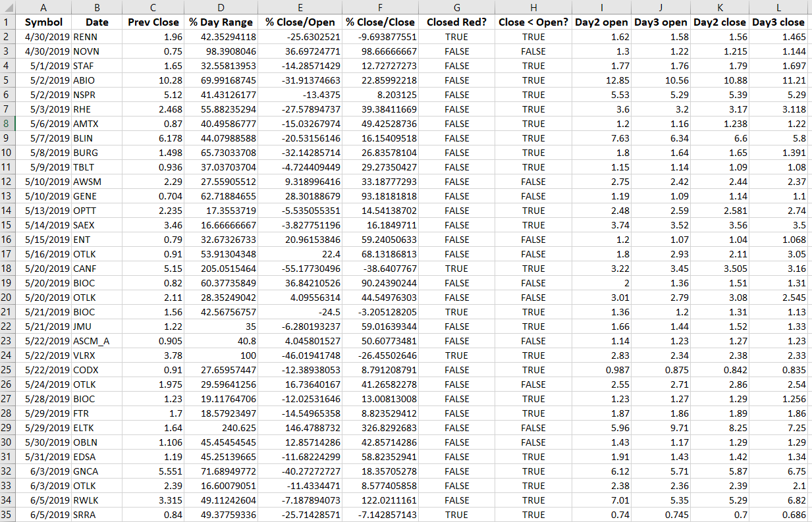Click the '% Close/Close' header cell
The width and height of the screenshot is (812, 522).
(381, 22)
